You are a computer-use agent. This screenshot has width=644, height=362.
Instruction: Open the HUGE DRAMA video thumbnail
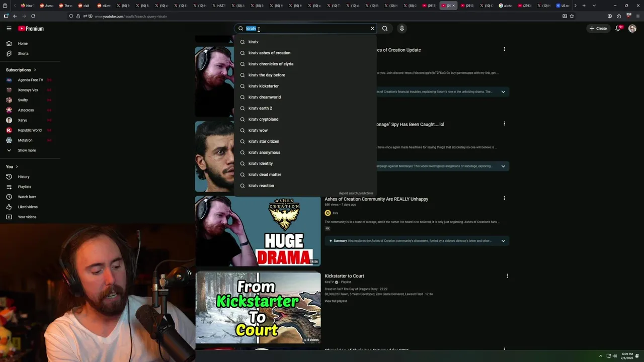pos(258,231)
